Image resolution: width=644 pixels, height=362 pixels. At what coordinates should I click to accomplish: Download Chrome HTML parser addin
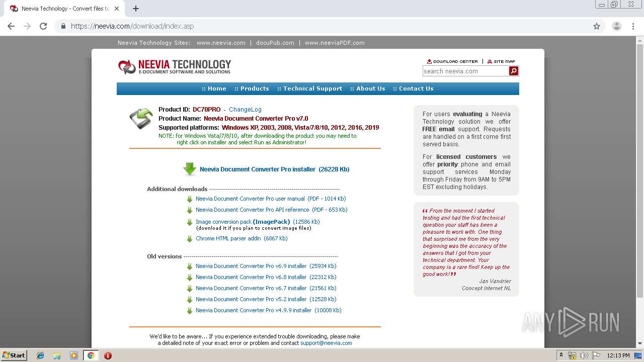tap(242, 239)
